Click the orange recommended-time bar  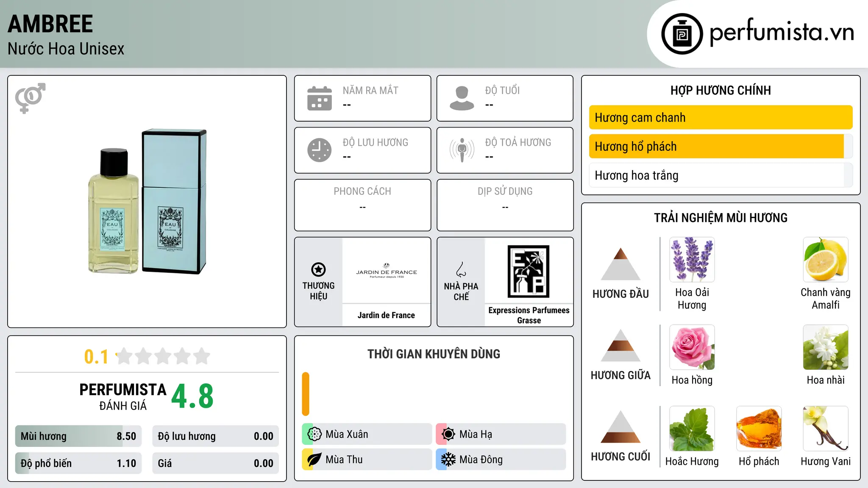(x=306, y=394)
